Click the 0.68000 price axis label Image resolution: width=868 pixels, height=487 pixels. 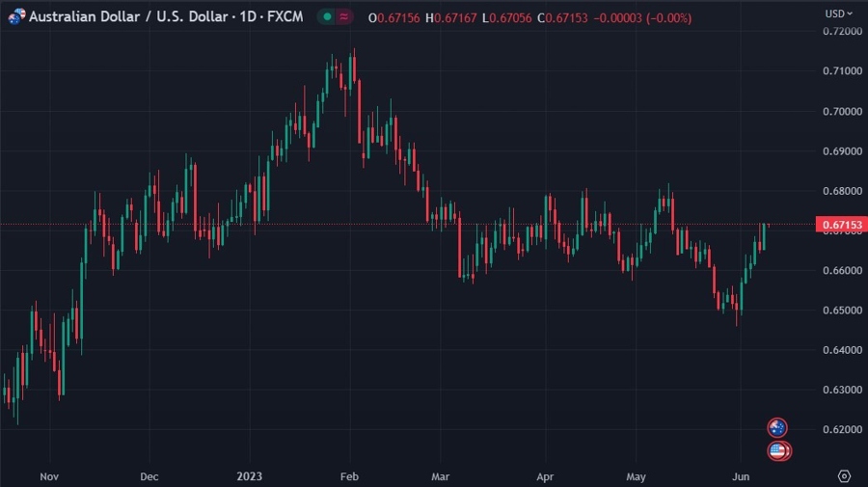[842, 191]
